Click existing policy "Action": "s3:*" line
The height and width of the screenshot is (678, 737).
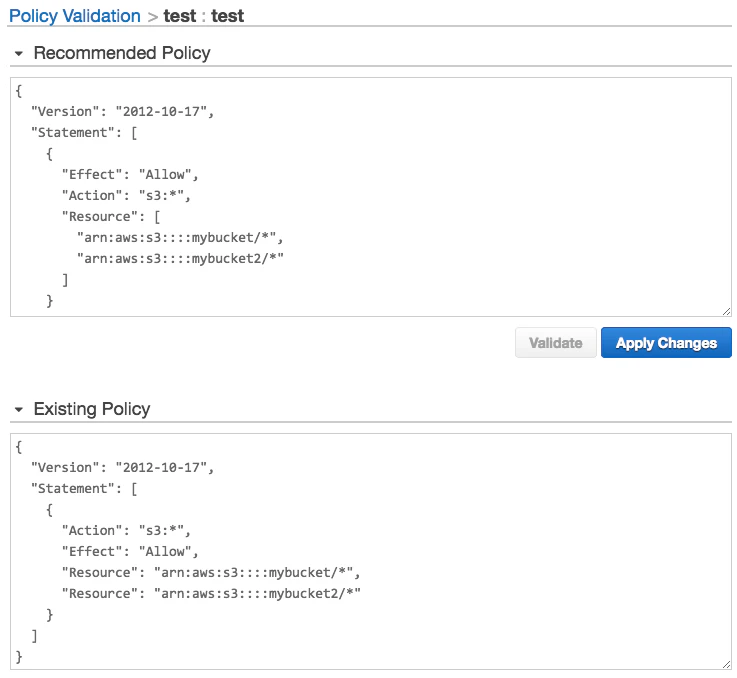coord(126,531)
